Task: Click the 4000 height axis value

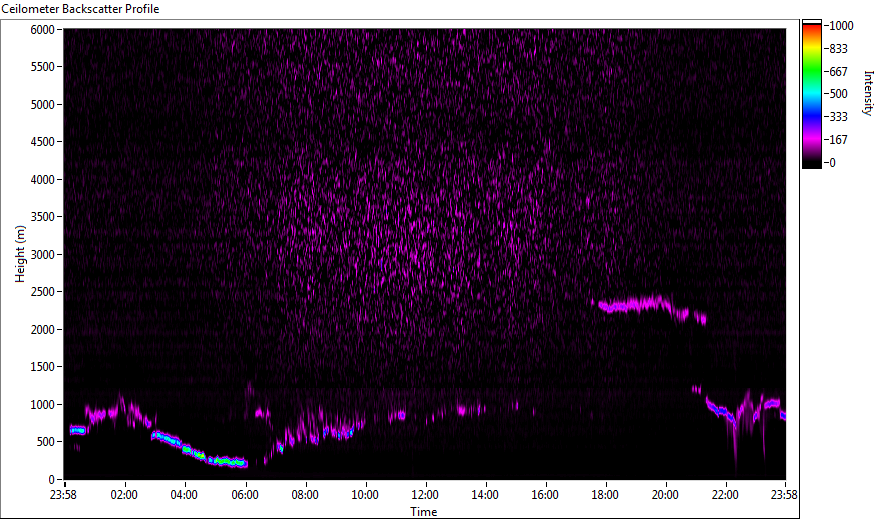Action: [x=43, y=180]
